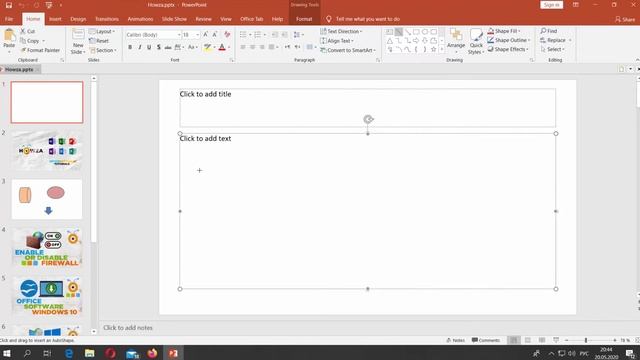Apply the yellow text highlight color
Image resolution: width=640 pixels, height=360 pixels.
pyautogui.click(x=207, y=47)
